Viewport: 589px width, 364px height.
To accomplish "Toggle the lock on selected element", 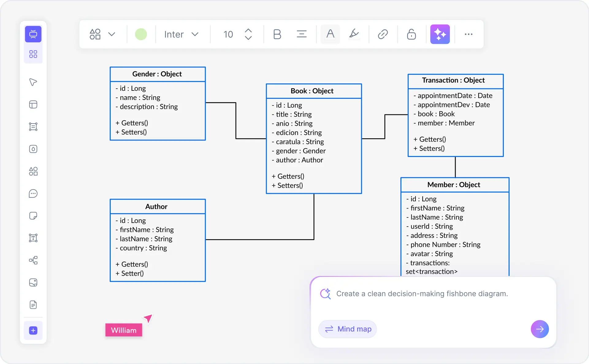I will (x=411, y=34).
